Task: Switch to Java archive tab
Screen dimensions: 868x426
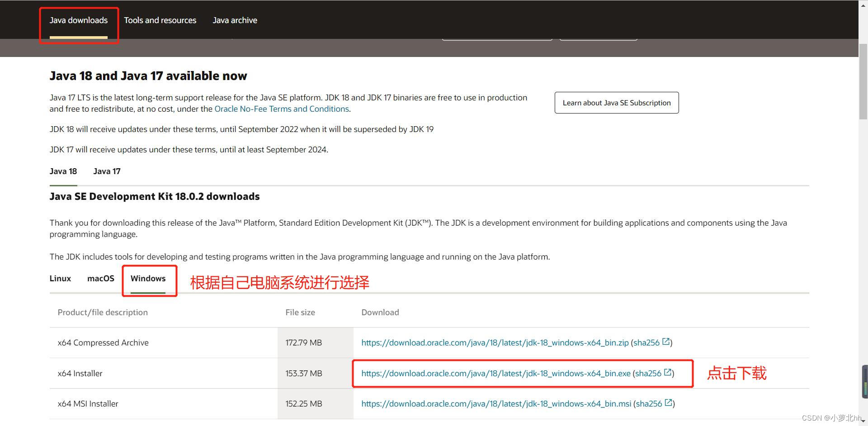Action: click(x=235, y=20)
